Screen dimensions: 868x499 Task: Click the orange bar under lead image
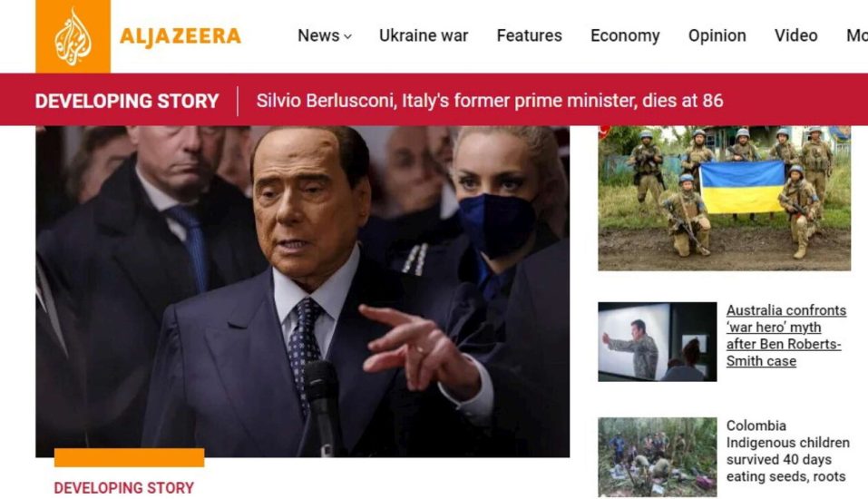point(129,457)
